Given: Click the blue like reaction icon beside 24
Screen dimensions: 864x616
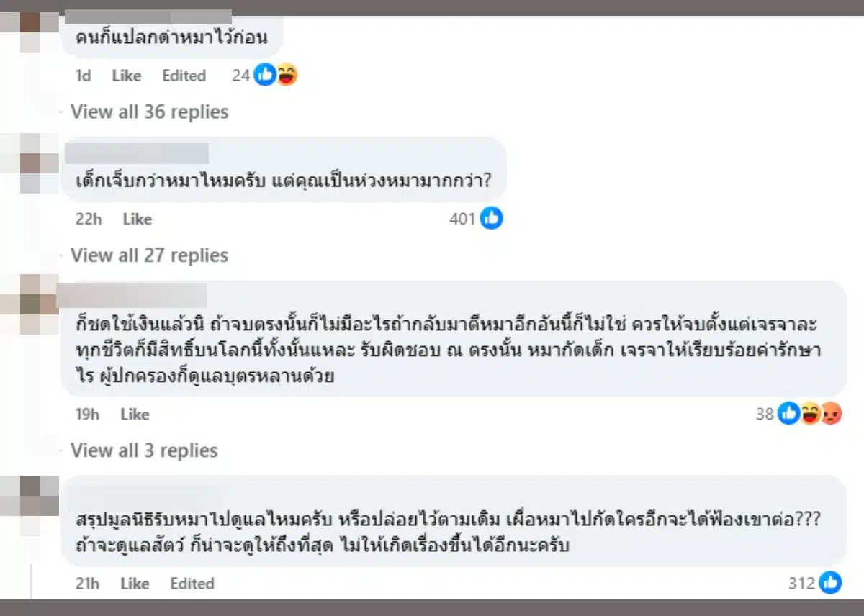Looking at the screenshot, I should click(265, 75).
